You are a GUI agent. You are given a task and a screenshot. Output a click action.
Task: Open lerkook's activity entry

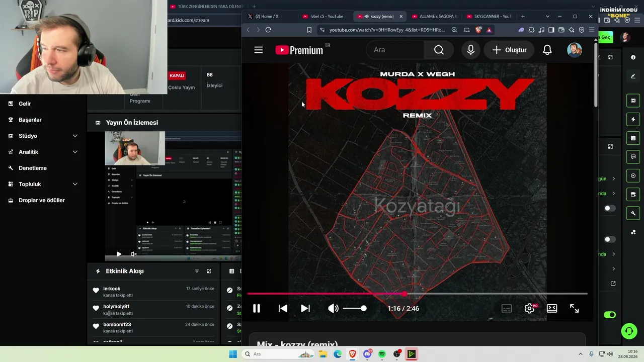pos(153,292)
